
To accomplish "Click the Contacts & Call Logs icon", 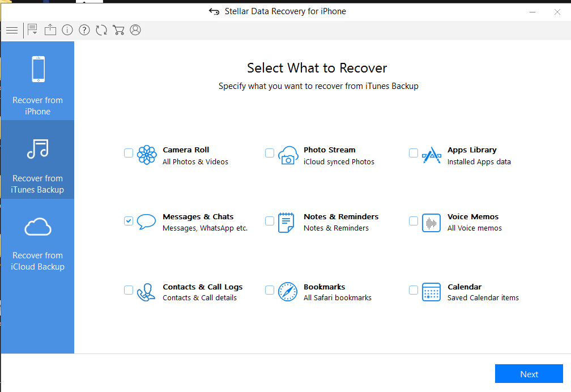I will click(x=146, y=292).
